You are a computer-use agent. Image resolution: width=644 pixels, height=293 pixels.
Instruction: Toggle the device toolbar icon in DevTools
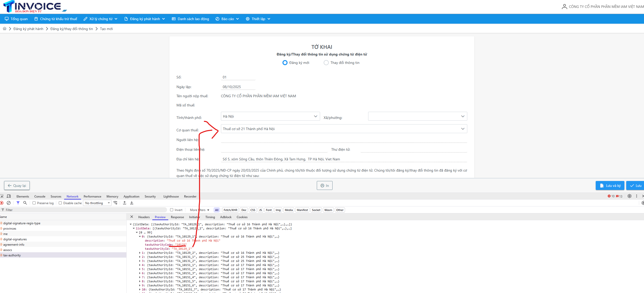pos(9,196)
